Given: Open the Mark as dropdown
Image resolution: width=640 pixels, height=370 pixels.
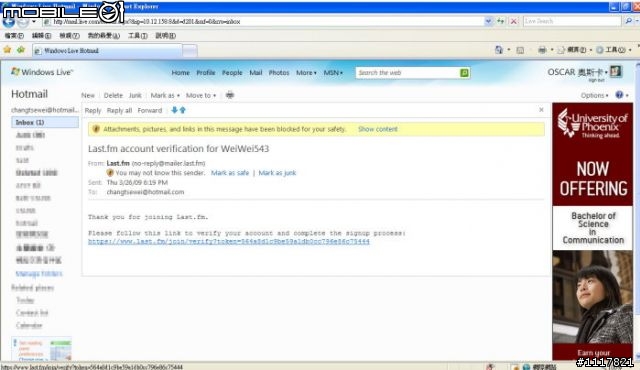Looking at the screenshot, I should pos(165,95).
